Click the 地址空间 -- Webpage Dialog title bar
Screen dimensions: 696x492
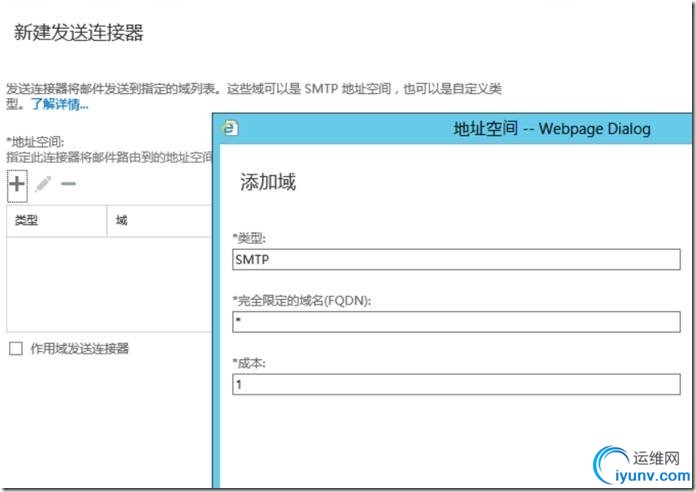(x=453, y=129)
